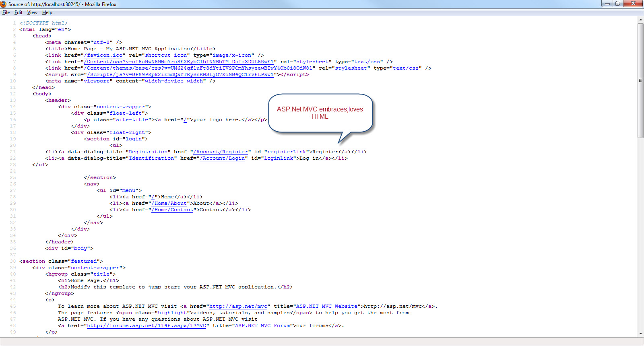Click the "registerLink" id value
This screenshot has height=346, width=644.
tap(287, 152)
